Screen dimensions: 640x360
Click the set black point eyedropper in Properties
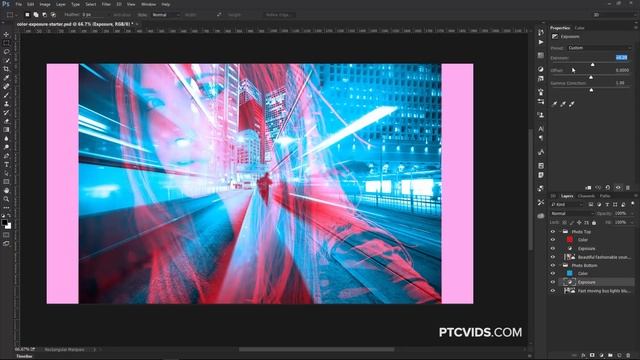point(554,104)
